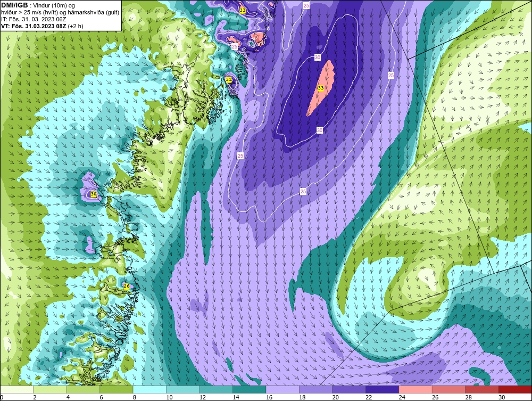Click the yellow 31 gust label near the coast
The image size is (532, 401).
pos(229,79)
